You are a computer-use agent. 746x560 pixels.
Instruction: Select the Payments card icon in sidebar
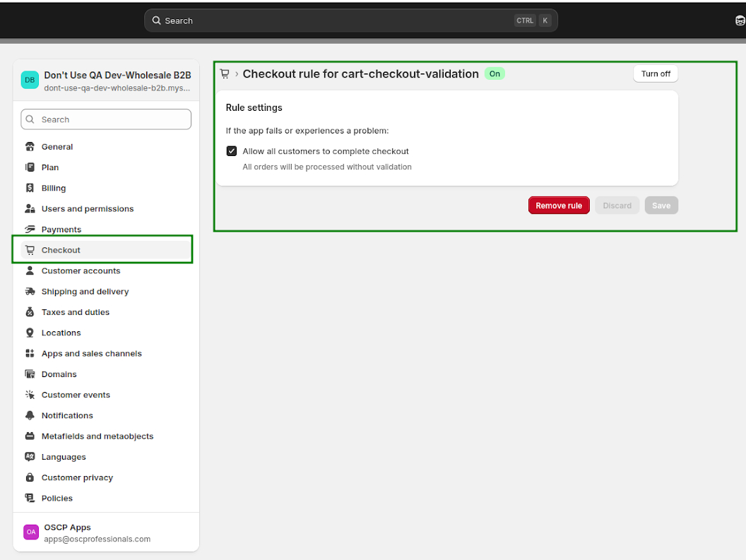(x=30, y=229)
